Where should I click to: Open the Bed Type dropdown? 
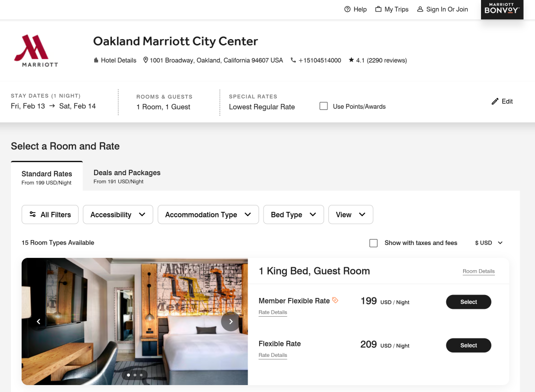(x=293, y=215)
